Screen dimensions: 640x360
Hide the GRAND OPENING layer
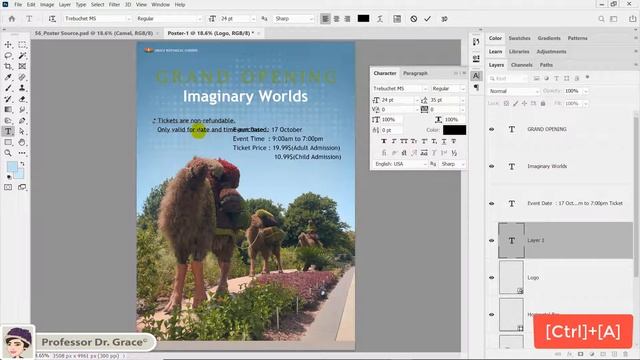[x=491, y=129]
